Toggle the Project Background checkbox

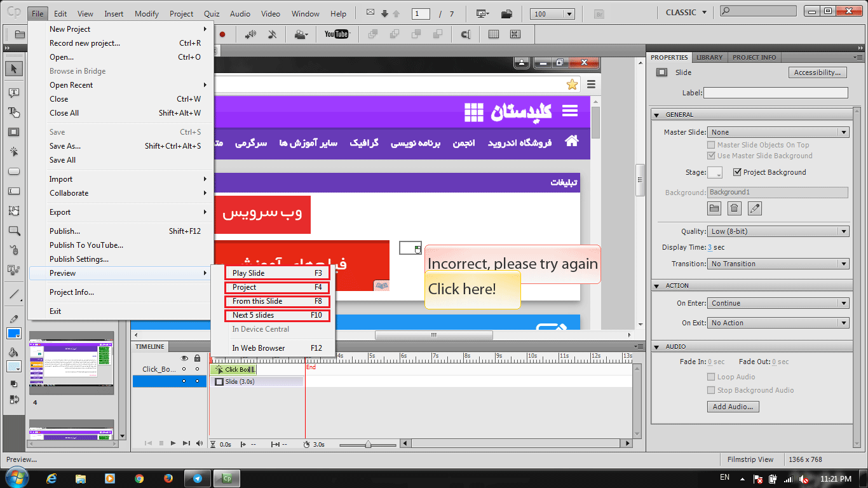point(737,172)
